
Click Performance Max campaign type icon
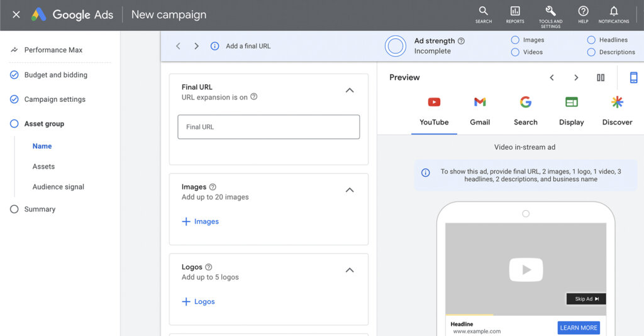pos(14,50)
